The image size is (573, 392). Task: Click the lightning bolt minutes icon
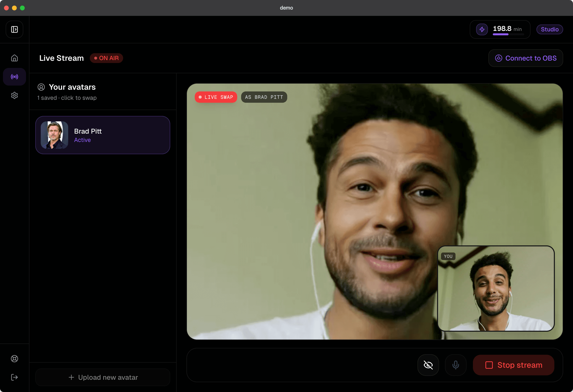click(482, 29)
